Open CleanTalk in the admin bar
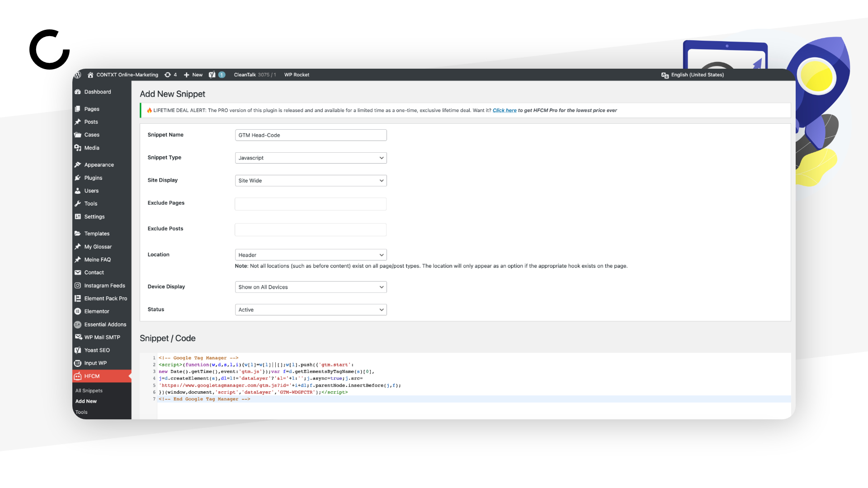 click(255, 75)
